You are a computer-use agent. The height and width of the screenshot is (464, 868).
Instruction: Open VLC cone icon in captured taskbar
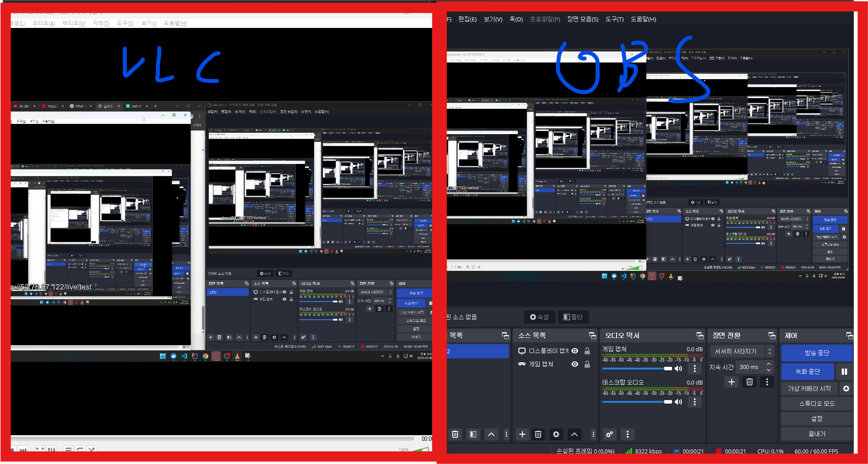pos(671,276)
